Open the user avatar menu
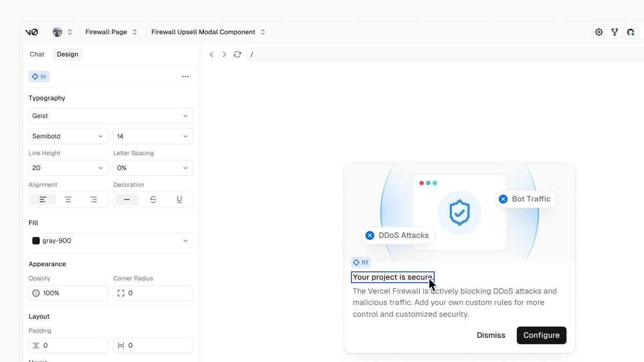The image size is (644, 362). pos(57,32)
